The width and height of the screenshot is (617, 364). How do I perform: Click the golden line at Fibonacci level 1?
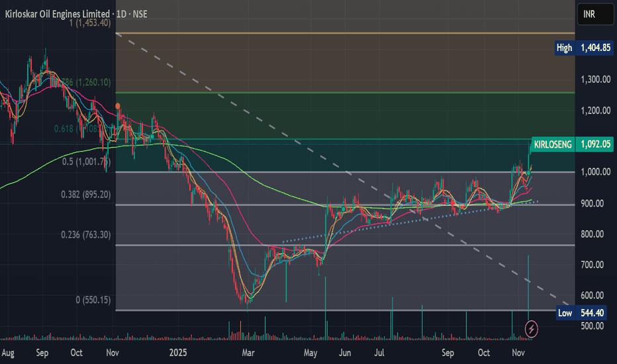tap(331, 33)
